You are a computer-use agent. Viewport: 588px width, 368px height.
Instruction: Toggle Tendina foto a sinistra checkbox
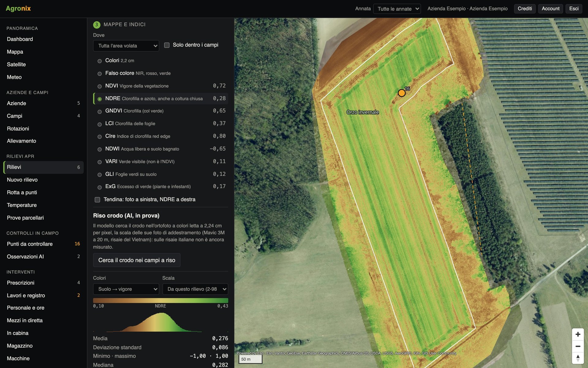97,200
